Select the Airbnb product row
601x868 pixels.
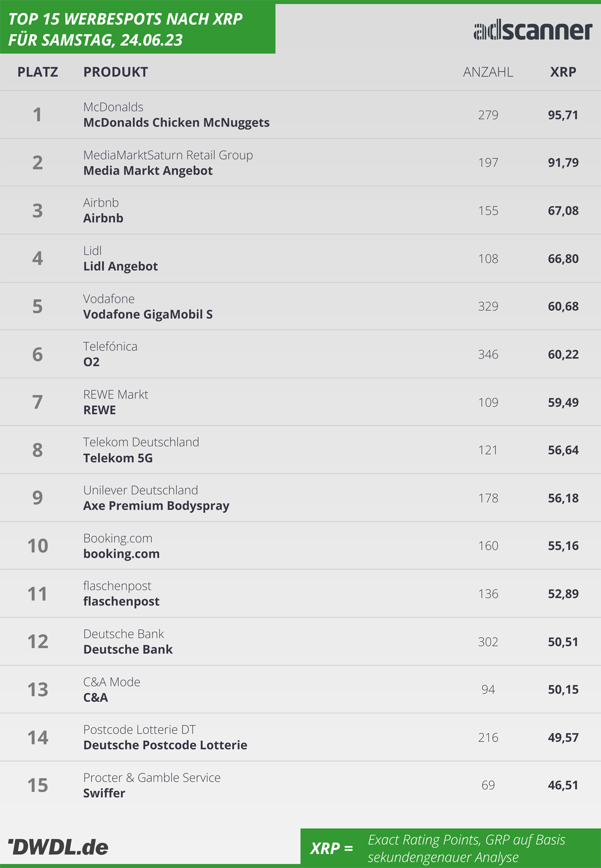300,210
